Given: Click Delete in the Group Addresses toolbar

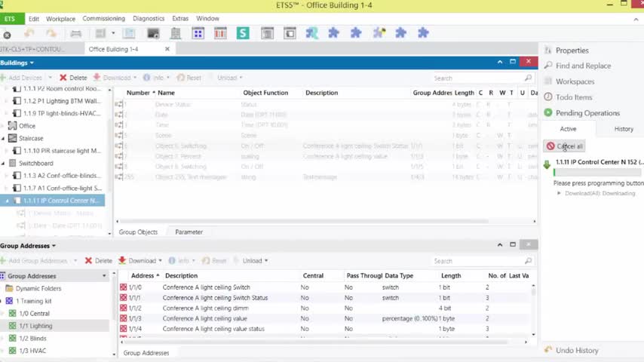Looking at the screenshot, I should click(x=98, y=261).
